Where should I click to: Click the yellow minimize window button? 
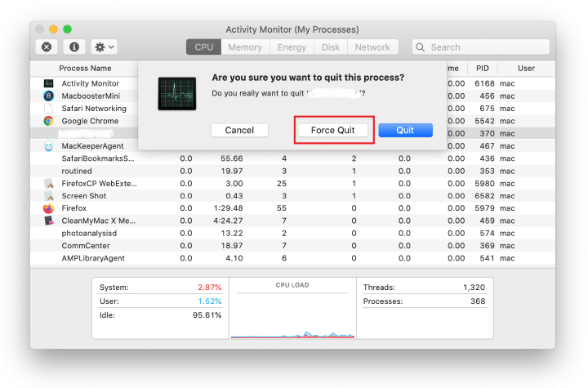pyautogui.click(x=53, y=29)
